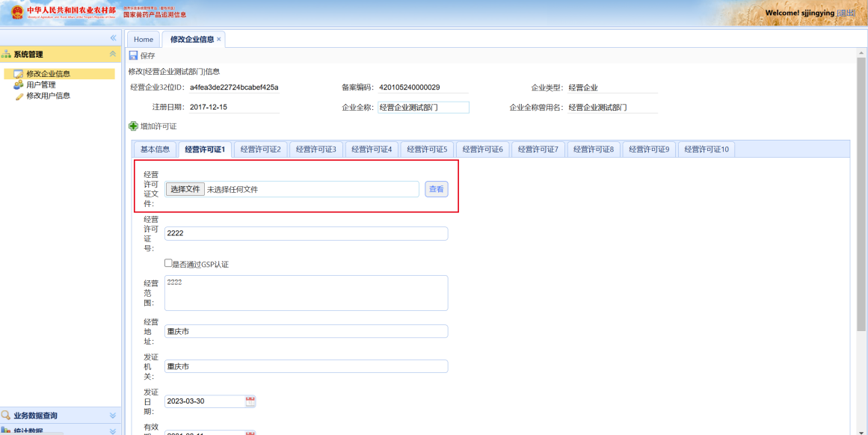The width and height of the screenshot is (868, 435).
Task: Switch to the Home tab
Action: (x=143, y=40)
